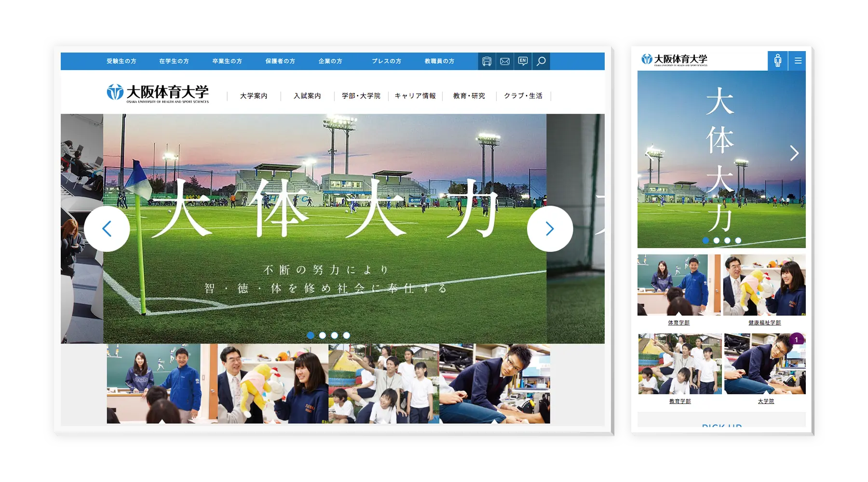Click the desktop hero soccer field slide
Screen dimensions: 868x482
click(325, 228)
